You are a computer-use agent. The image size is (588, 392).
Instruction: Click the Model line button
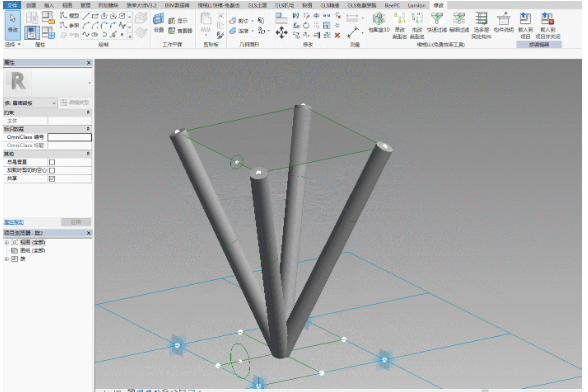pos(70,16)
